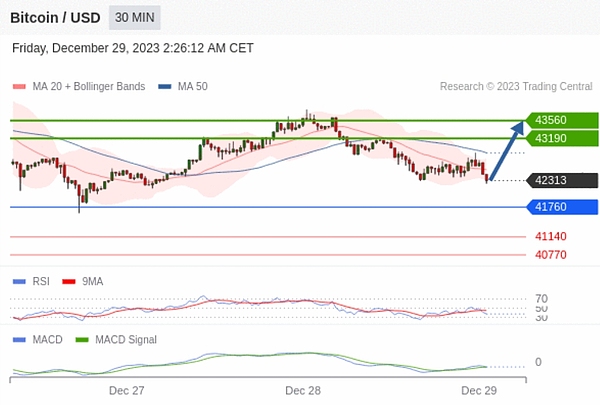Click the blue upward forecast arrow
This screenshot has width=600, height=405.
coord(507,150)
